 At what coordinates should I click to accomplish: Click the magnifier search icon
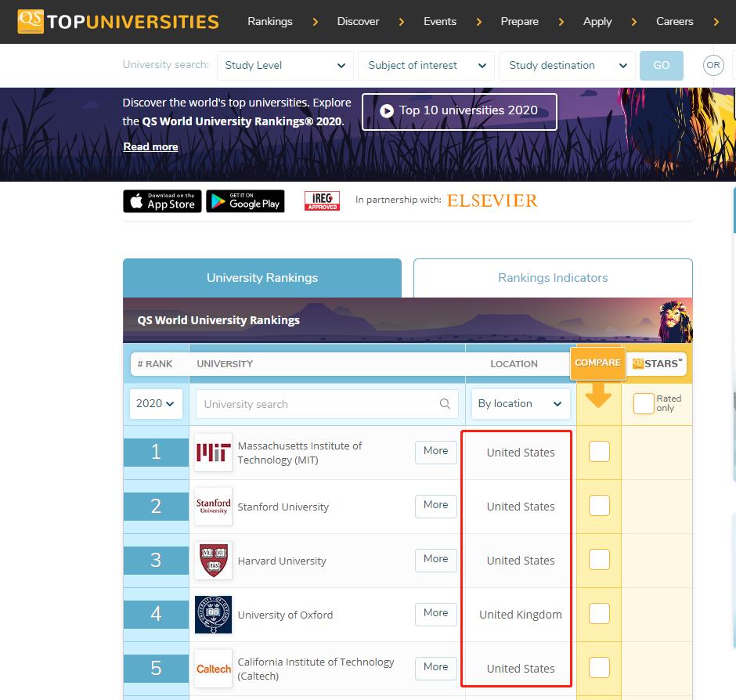point(445,404)
